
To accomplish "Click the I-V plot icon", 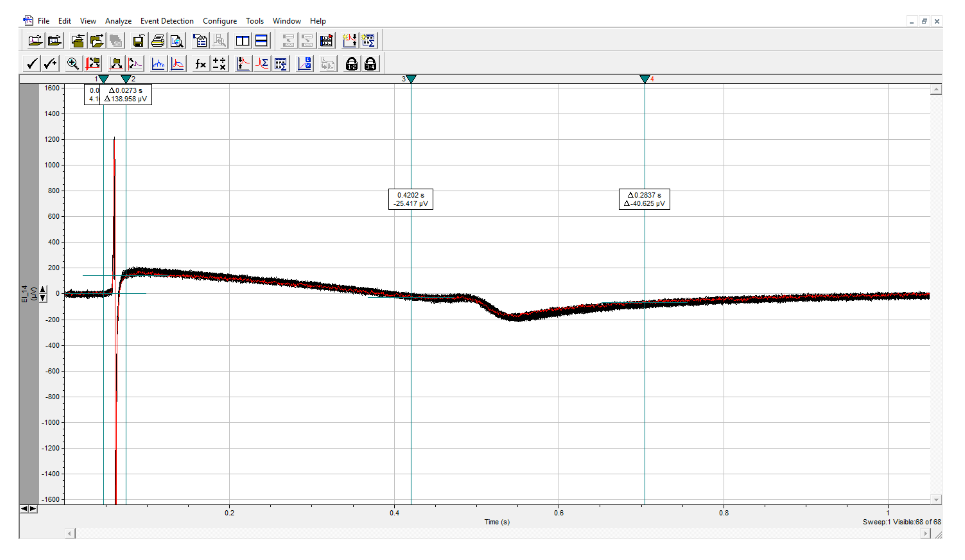I will click(x=305, y=64).
